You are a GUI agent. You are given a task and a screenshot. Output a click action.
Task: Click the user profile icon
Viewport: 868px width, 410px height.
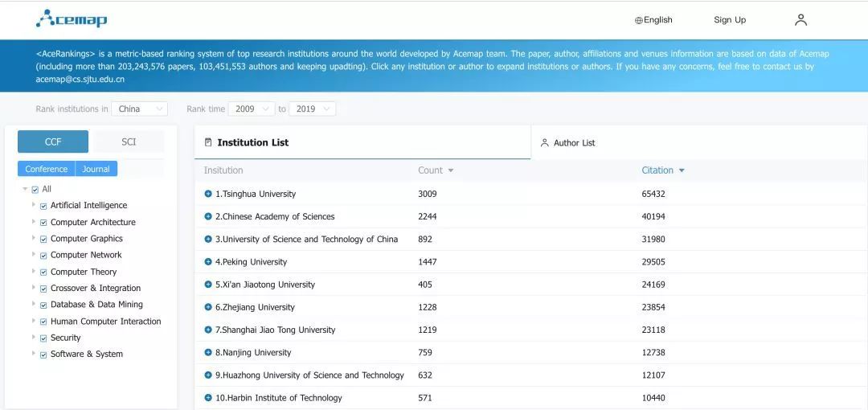(800, 20)
